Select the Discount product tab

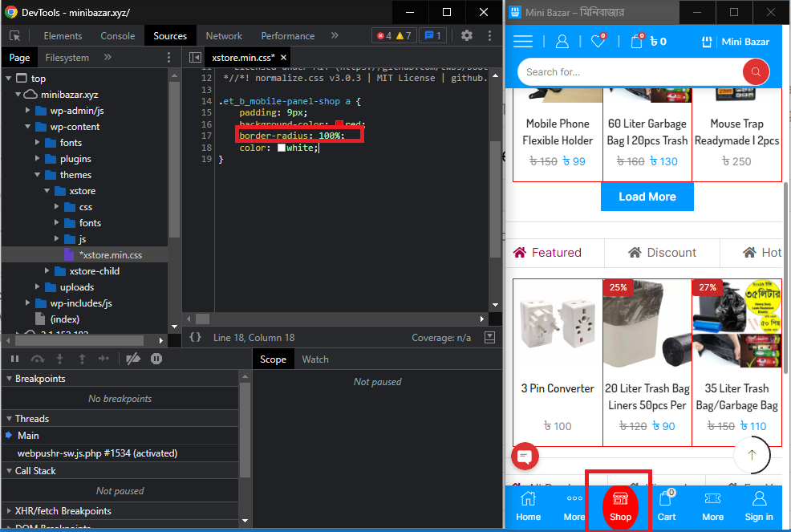point(662,253)
